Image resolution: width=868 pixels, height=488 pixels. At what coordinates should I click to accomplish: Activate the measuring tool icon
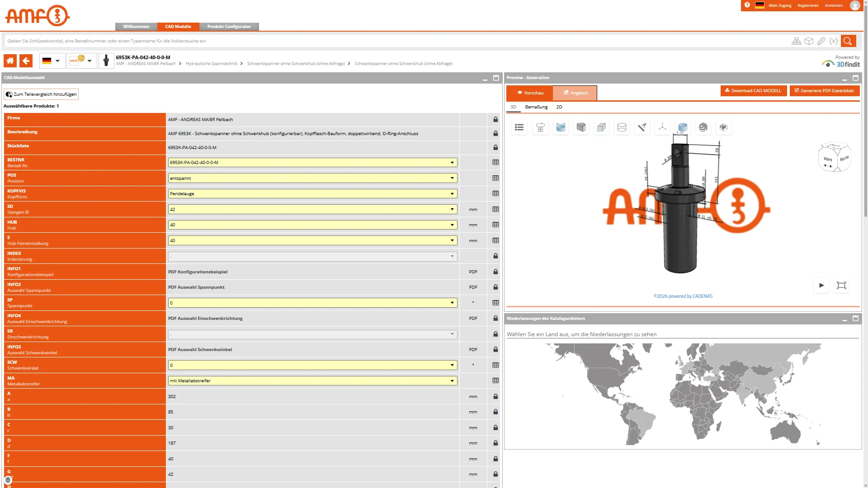click(642, 127)
